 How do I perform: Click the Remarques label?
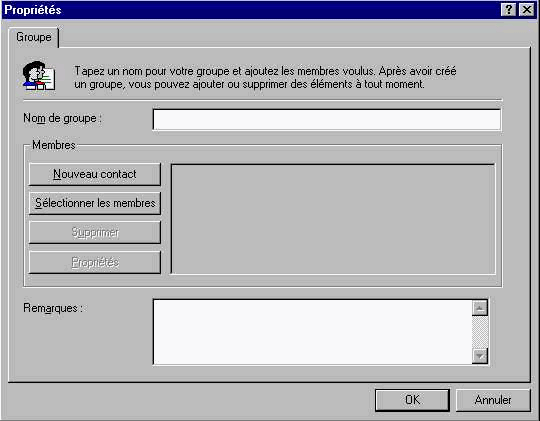[x=53, y=308]
